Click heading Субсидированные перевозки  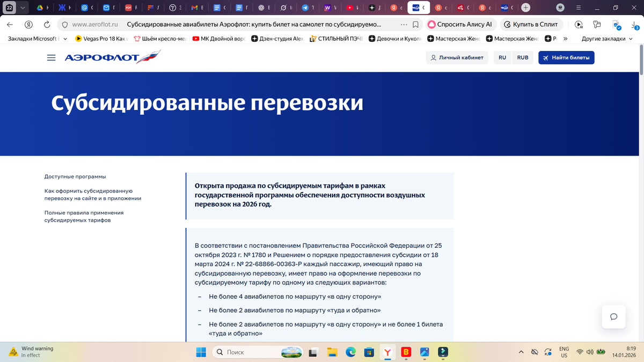[x=207, y=103]
